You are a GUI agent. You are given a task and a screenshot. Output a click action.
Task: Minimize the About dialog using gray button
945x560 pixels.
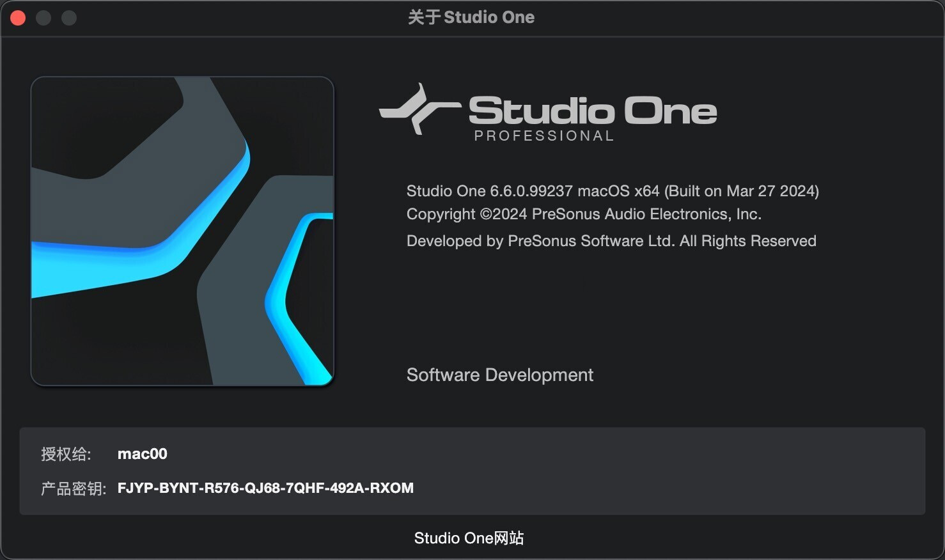43,18
